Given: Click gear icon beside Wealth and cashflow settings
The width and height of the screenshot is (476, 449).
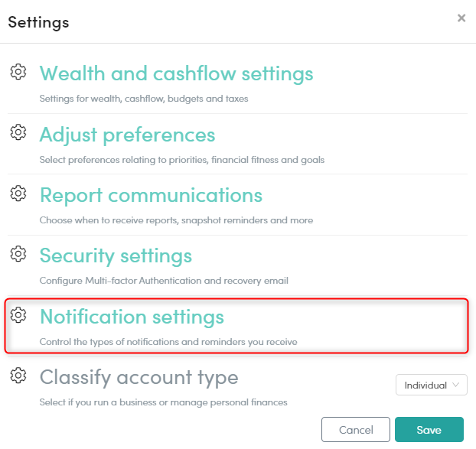Looking at the screenshot, I should (x=18, y=71).
